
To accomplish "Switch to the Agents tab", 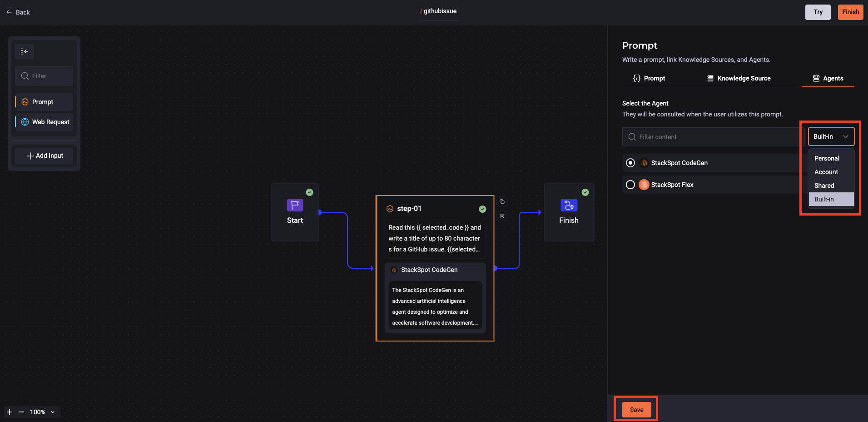I will point(828,78).
